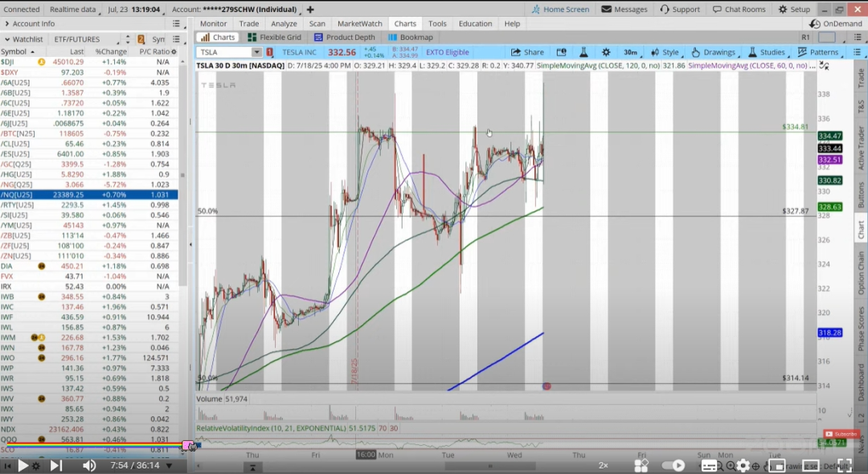Image resolution: width=868 pixels, height=474 pixels.
Task: Open the Active Trader side tab
Action: tap(861, 148)
